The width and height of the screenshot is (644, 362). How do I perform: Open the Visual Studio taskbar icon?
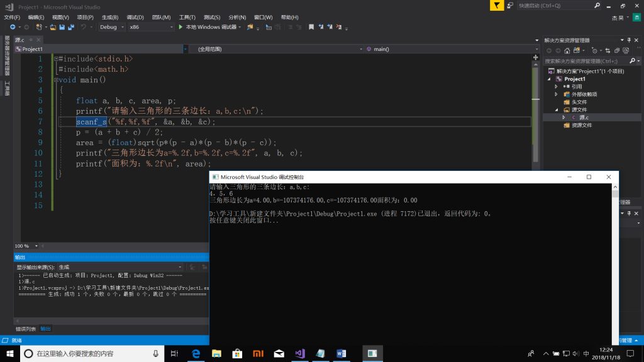[x=300, y=353]
